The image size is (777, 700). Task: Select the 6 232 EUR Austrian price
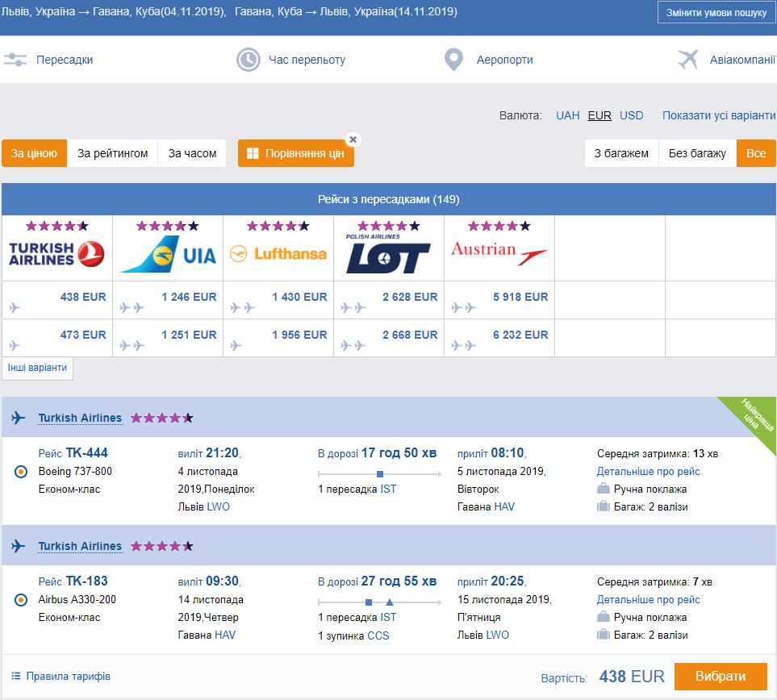click(x=520, y=335)
